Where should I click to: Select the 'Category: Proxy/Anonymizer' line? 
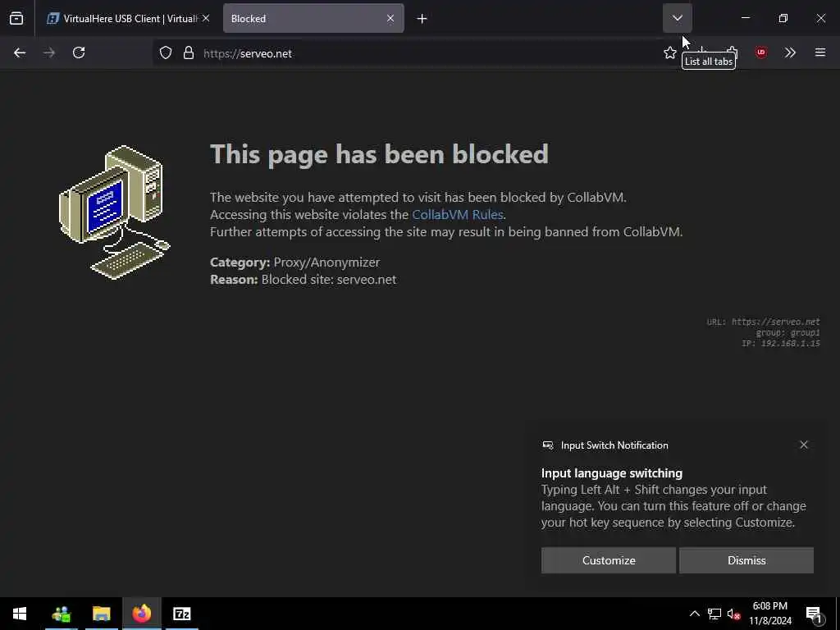tap(294, 262)
